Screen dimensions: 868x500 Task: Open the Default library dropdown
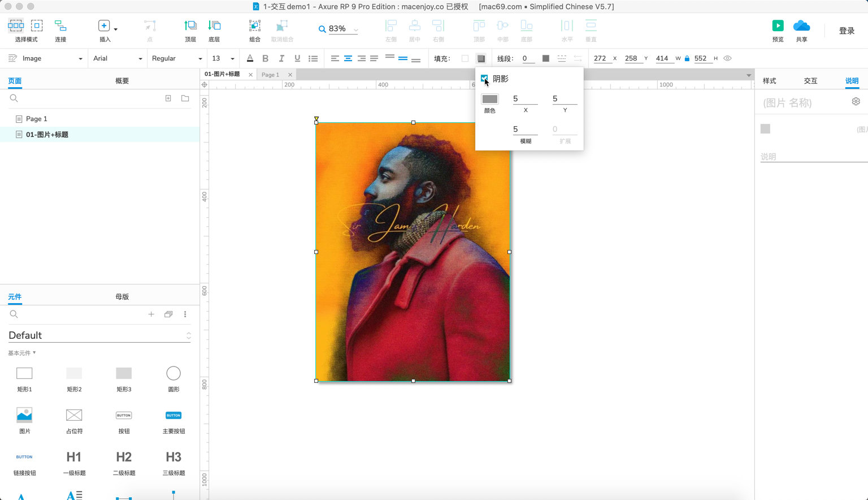tap(99, 335)
